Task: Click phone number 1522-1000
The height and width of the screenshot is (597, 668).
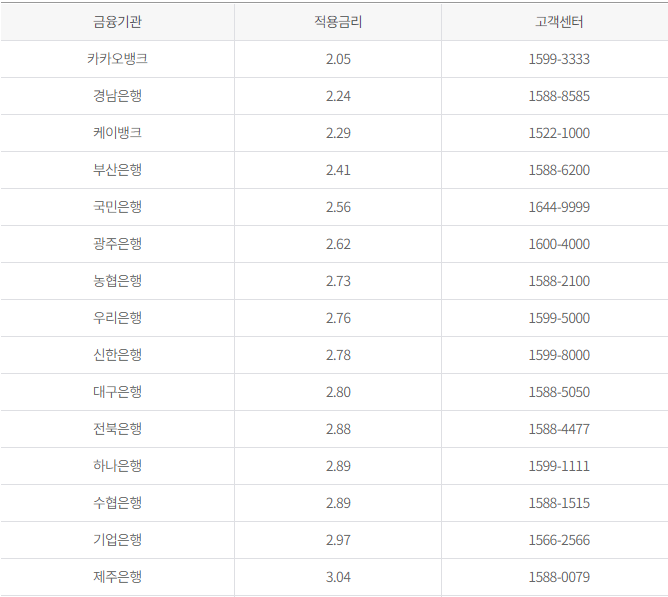Action: pos(559,133)
